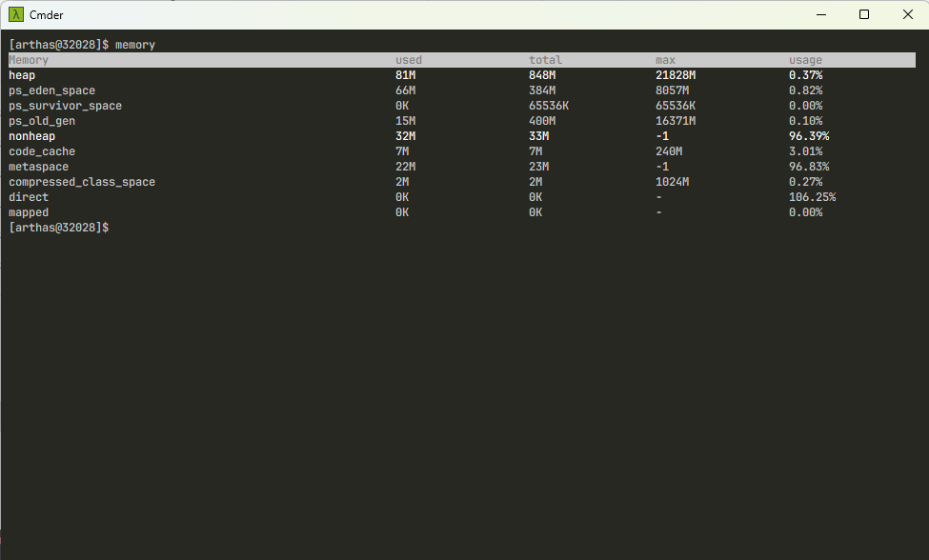Close the Cmder window
This screenshot has width=929, height=560.
click(907, 14)
